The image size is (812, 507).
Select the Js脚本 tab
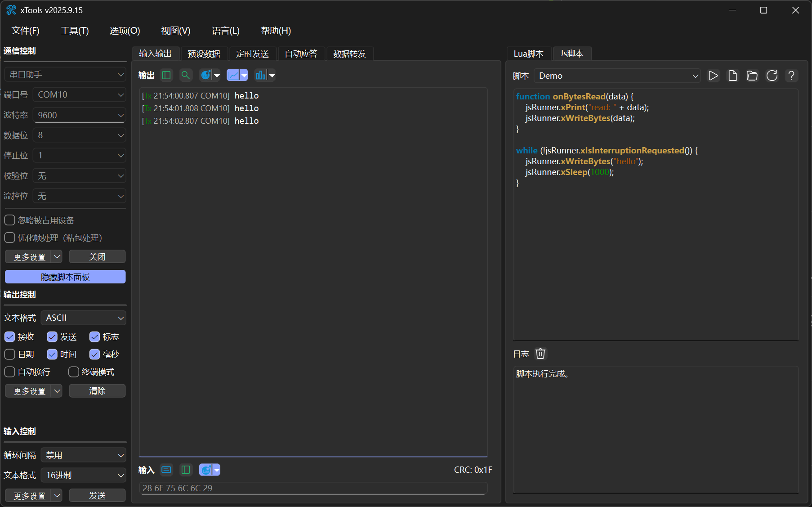click(572, 53)
